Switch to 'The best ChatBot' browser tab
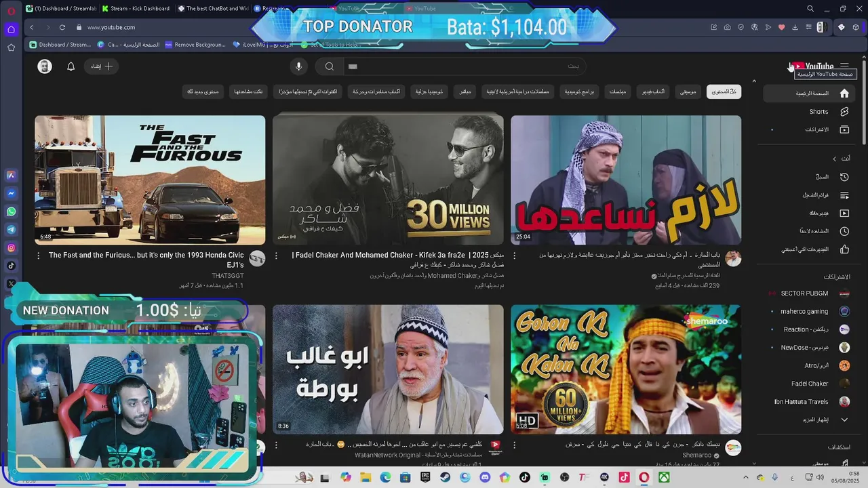This screenshot has height=488, width=868. click(x=212, y=9)
